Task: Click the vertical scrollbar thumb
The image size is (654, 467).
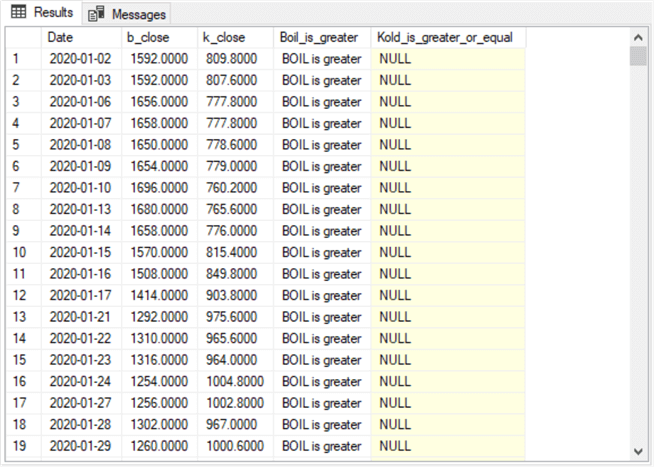Action: (x=638, y=56)
